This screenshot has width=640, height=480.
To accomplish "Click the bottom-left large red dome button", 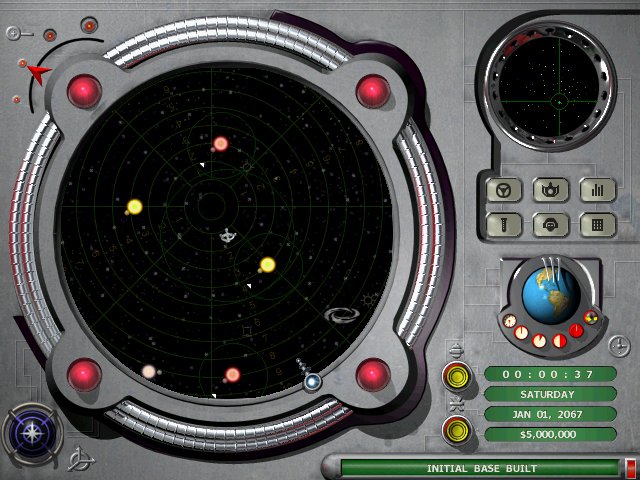I will [84, 375].
